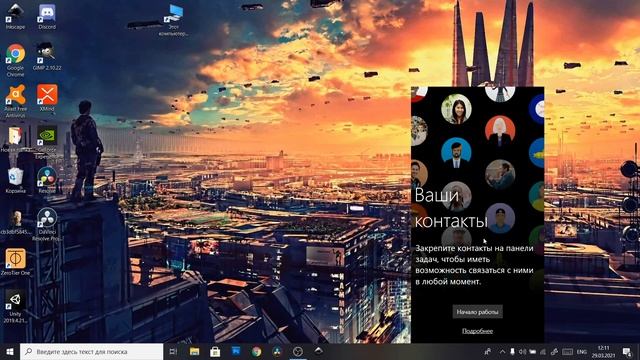Click the People icon in the taskbar
Screen dimensions: 640x360
488,351
